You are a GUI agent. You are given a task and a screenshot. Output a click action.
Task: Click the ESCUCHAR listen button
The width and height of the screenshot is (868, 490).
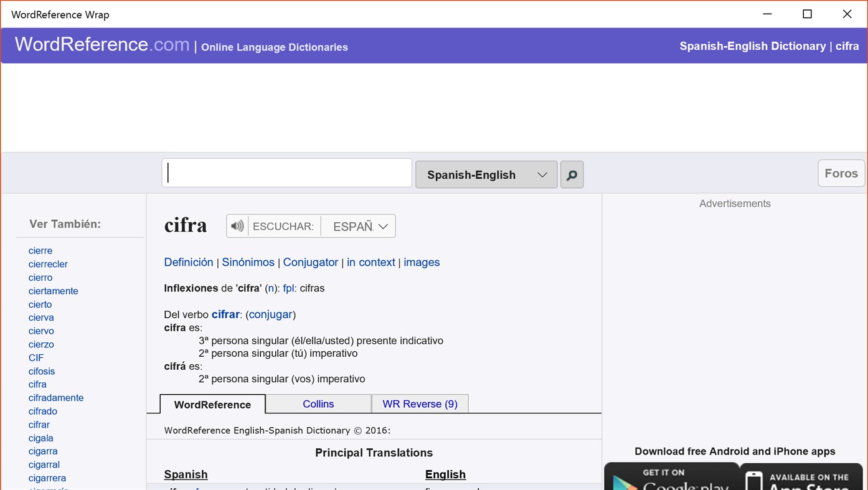(x=283, y=226)
